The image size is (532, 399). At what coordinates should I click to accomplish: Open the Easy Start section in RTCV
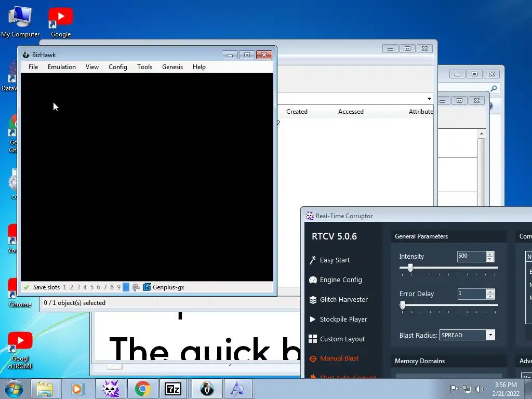click(329, 260)
